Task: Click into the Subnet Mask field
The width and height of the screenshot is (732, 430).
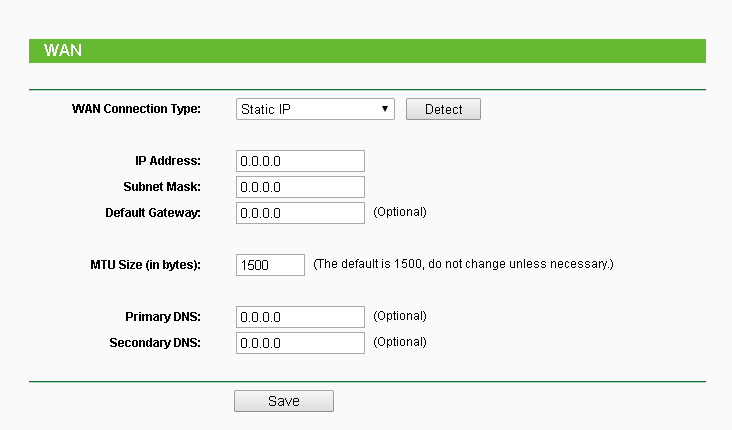Action: coord(301,187)
